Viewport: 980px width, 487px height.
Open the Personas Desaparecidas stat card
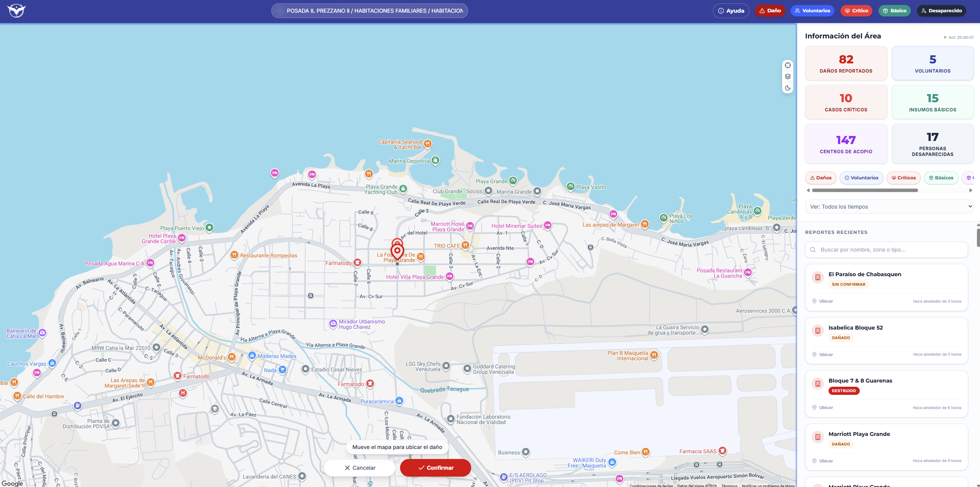coord(932,144)
